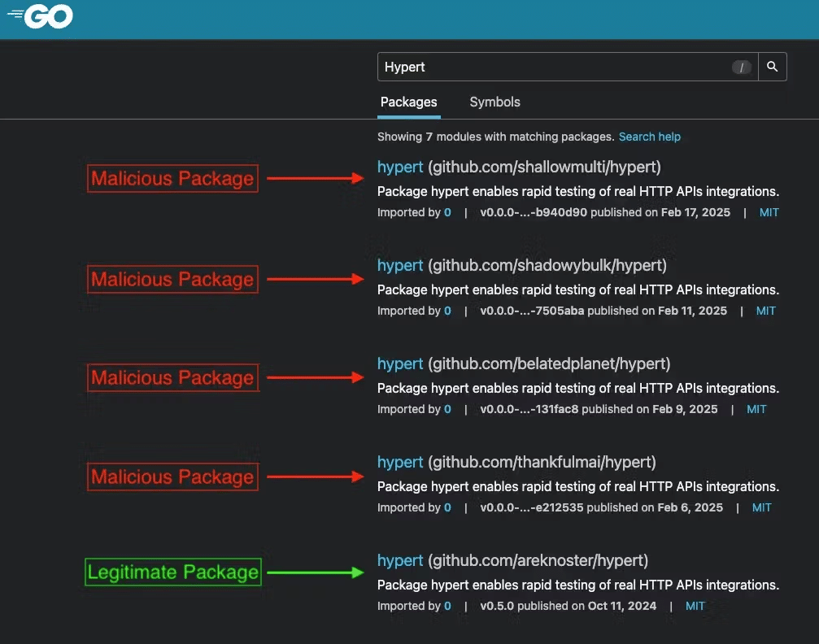819x644 pixels.
Task: Click Imported by 0 for areknoster package
Action: (414, 606)
